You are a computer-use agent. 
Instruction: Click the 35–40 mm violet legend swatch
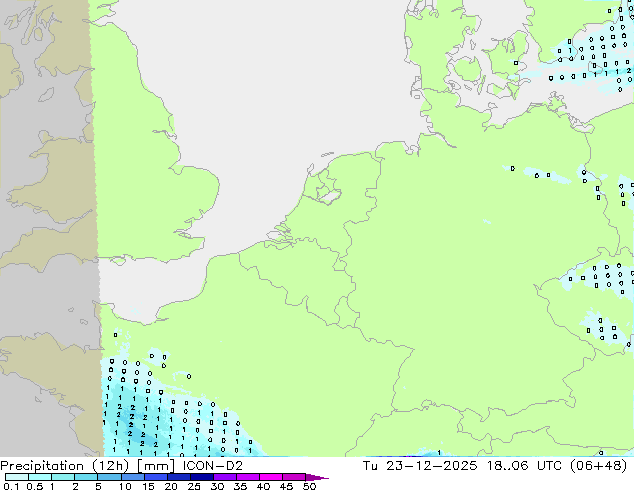click(248, 477)
